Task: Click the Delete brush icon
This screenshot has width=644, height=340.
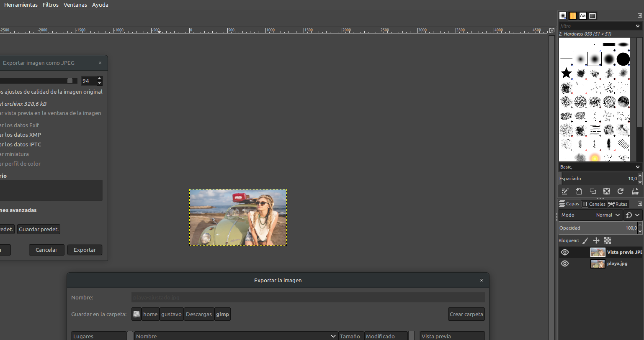Action: [607, 191]
